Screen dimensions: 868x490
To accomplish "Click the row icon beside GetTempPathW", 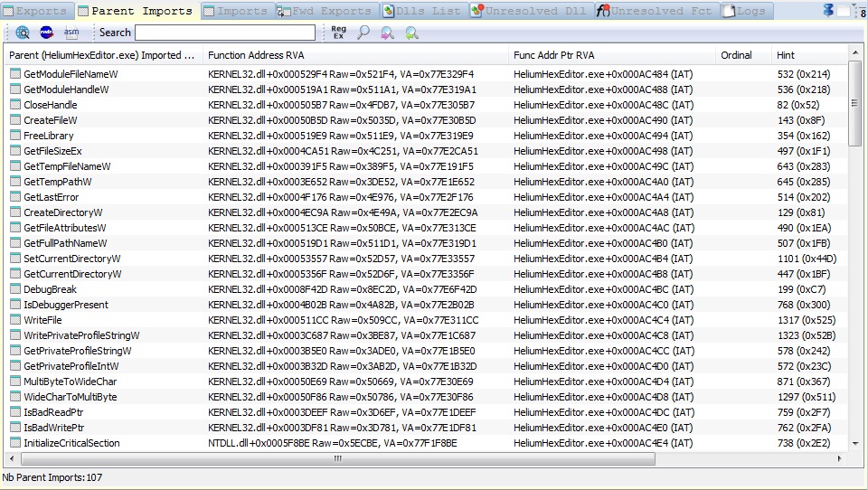I will (15, 182).
